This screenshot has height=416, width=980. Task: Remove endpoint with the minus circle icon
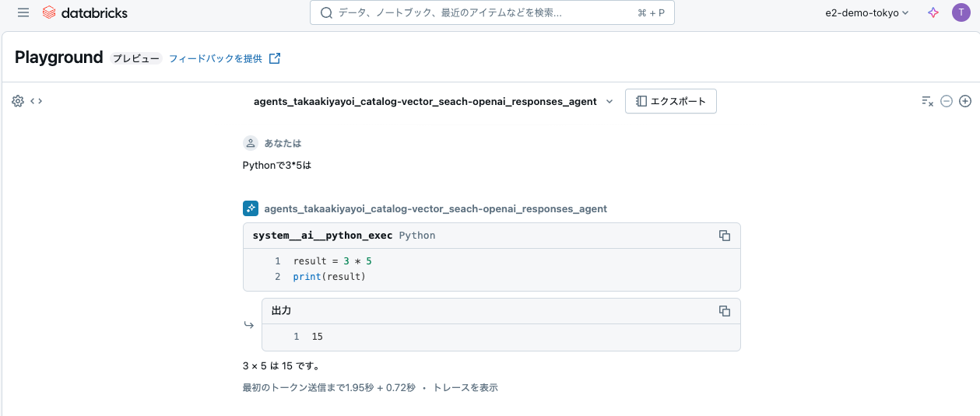(x=947, y=101)
